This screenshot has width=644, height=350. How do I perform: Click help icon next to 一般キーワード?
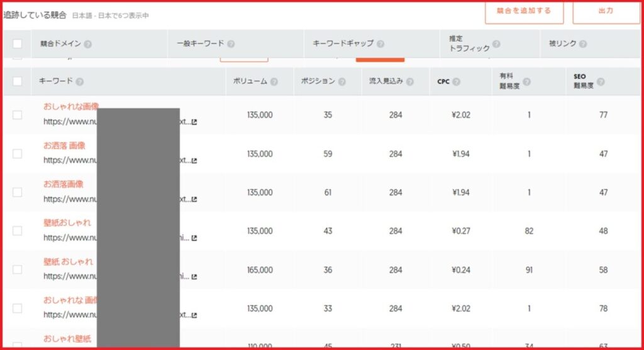231,43
